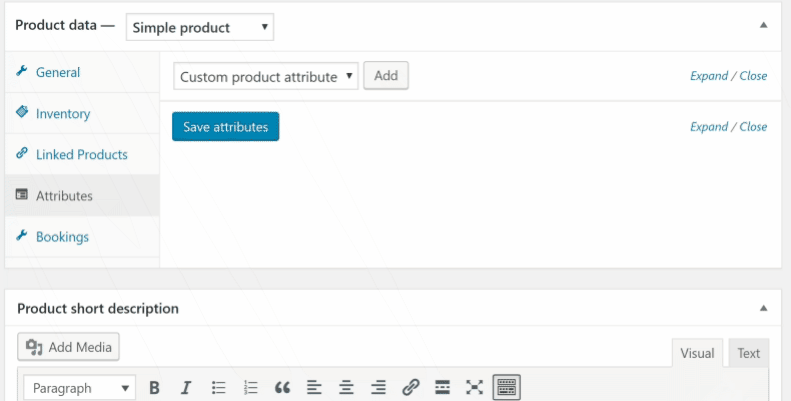The image size is (791, 401).
Task: Enter distraction-free fullscreen editor mode
Action: (474, 388)
